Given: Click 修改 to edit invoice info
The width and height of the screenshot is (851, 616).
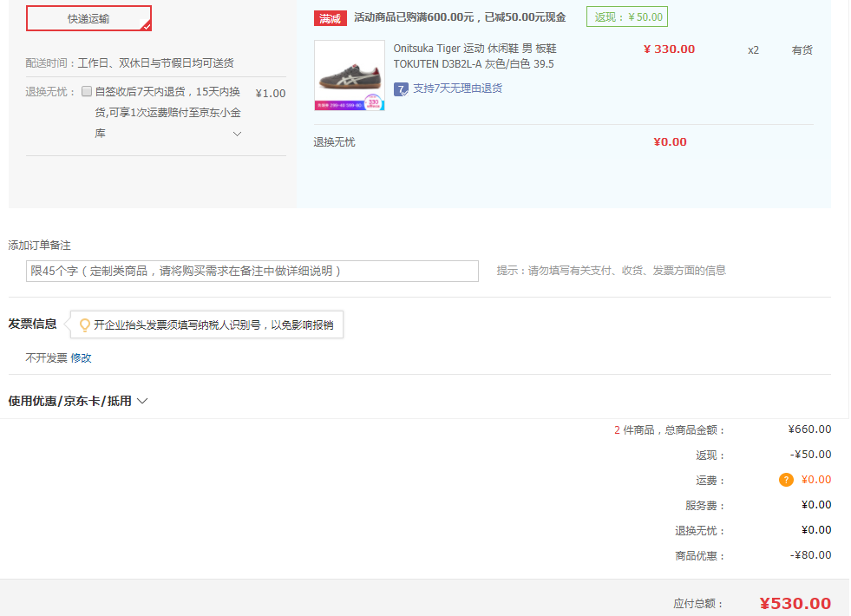Looking at the screenshot, I should click(x=81, y=358).
